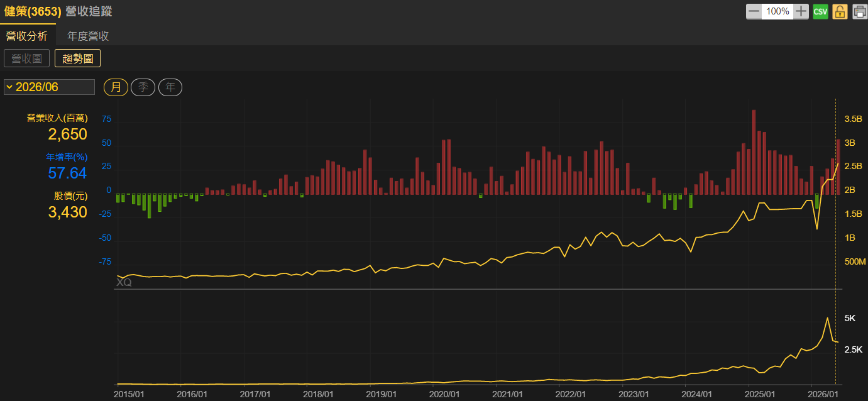Show the 營收圖 view
Viewport: 868px width, 401px height.
click(27, 58)
